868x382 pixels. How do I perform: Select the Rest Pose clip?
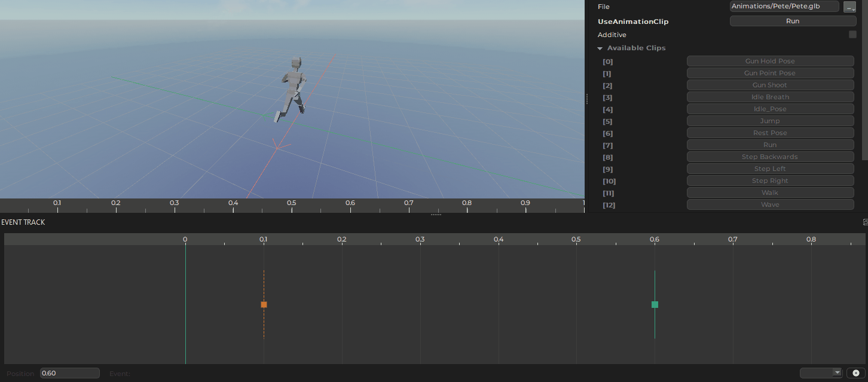point(770,133)
